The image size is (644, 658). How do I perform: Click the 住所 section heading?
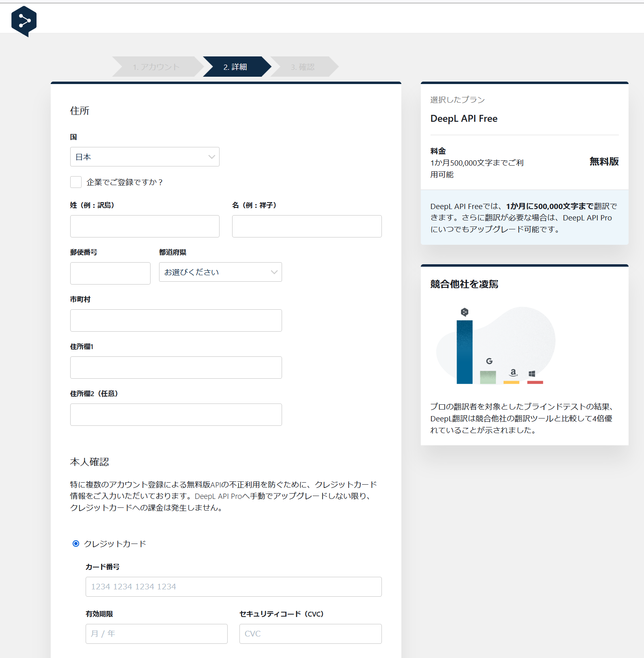(80, 111)
